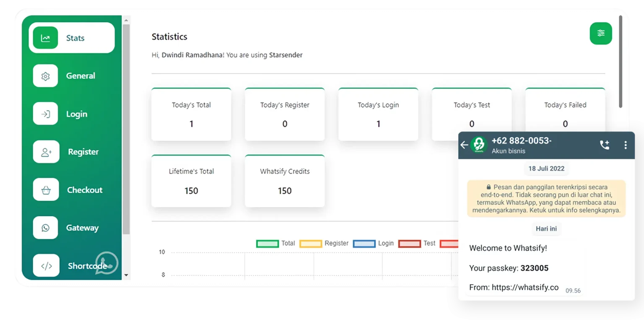Click the Login arrow icon
The width and height of the screenshot is (644, 322).
tap(45, 114)
